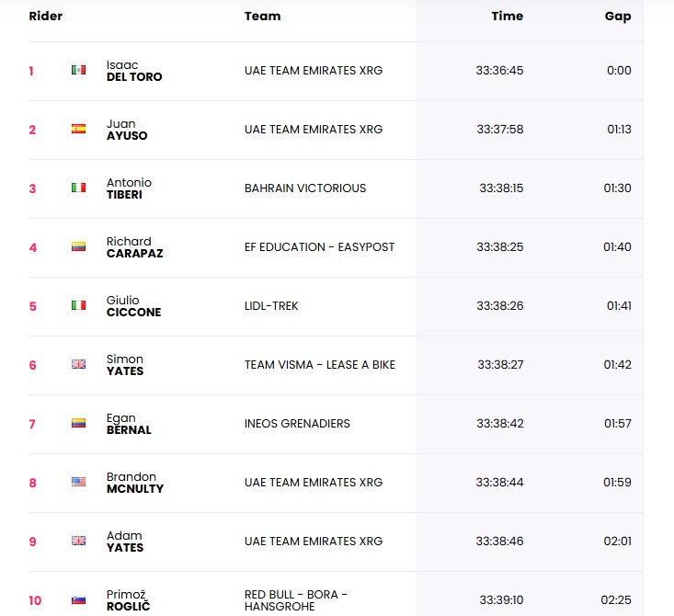Viewport: 674px width, 616px height.
Task: Open Giulio Ciccone's rider page
Action: [x=133, y=306]
